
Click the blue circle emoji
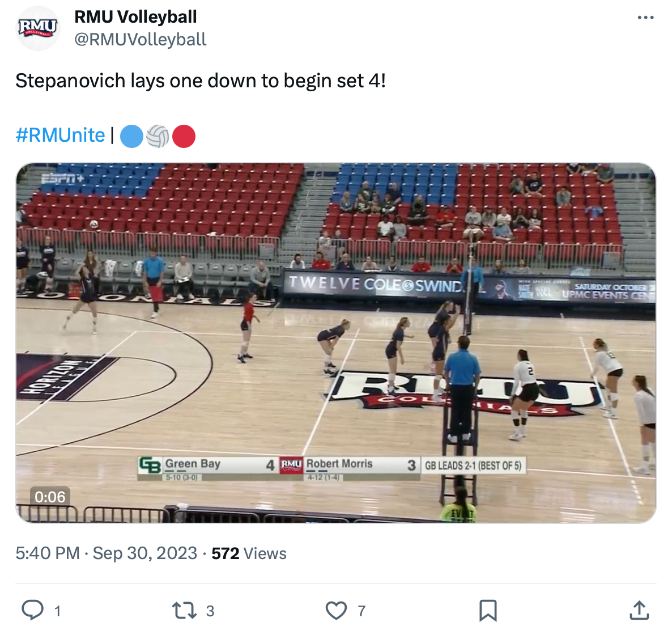pyautogui.click(x=131, y=136)
